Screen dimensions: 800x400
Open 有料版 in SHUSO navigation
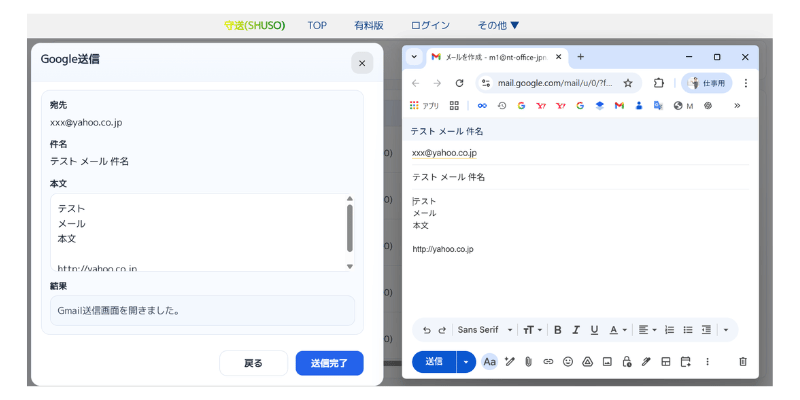coord(369,26)
